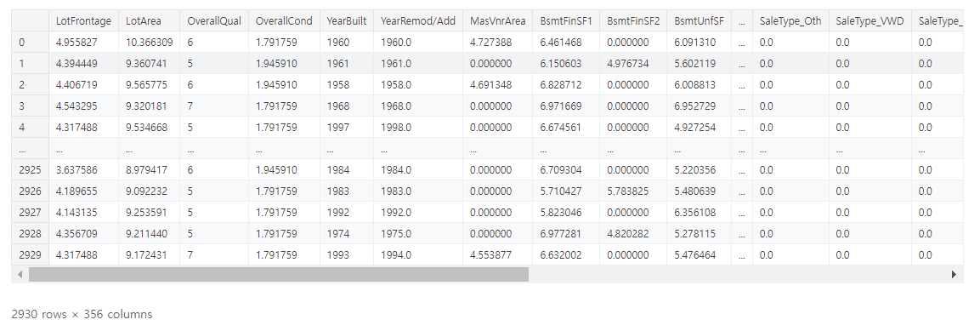The height and width of the screenshot is (331, 980).
Task: Click the OverallQual column header
Action: pos(214,20)
